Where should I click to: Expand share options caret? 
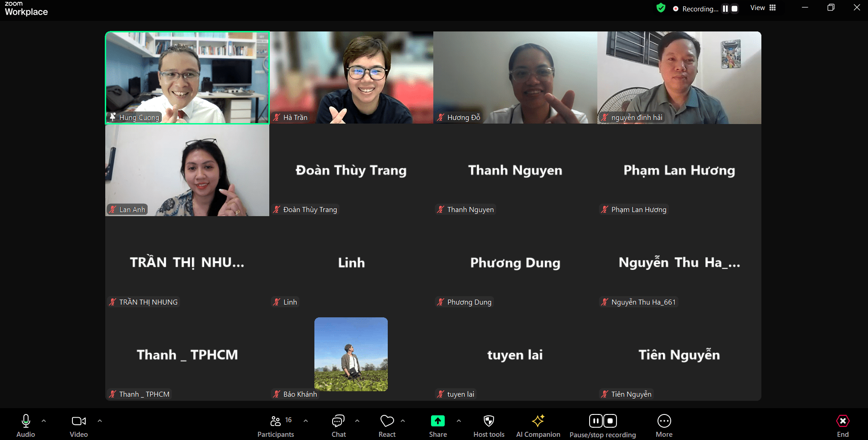(x=459, y=421)
